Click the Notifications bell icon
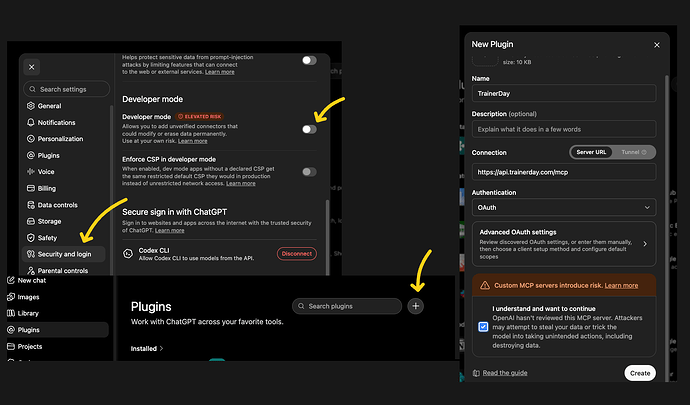The height and width of the screenshot is (405, 690). 31,122
